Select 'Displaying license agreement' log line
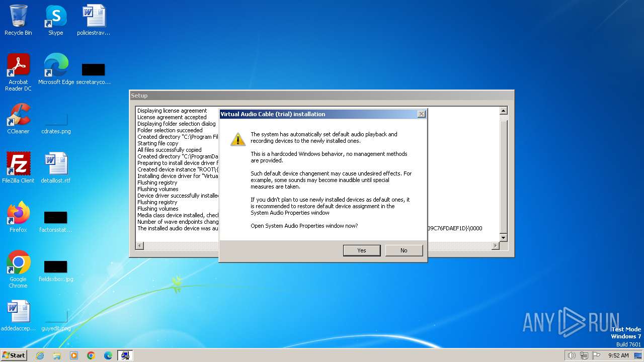This screenshot has width=644, height=362. (172, 111)
